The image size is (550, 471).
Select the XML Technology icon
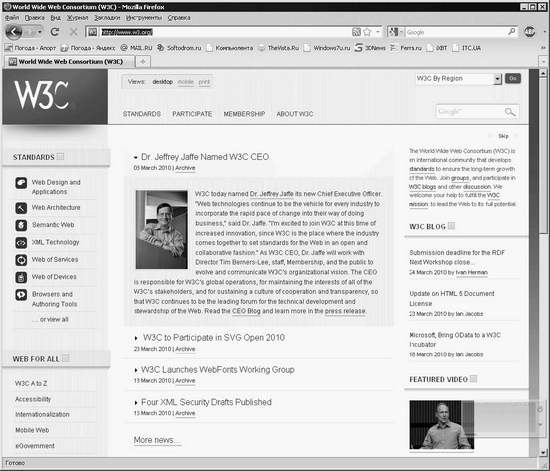(21, 242)
